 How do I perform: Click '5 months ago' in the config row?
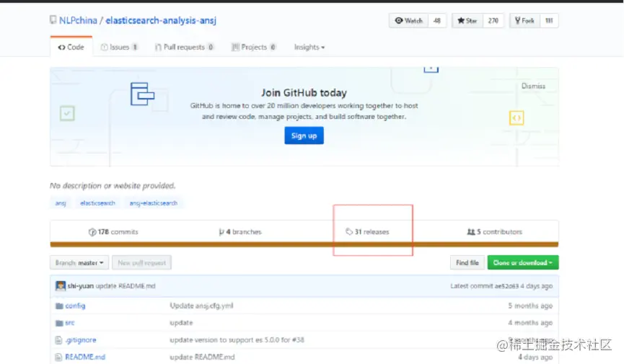530,306
